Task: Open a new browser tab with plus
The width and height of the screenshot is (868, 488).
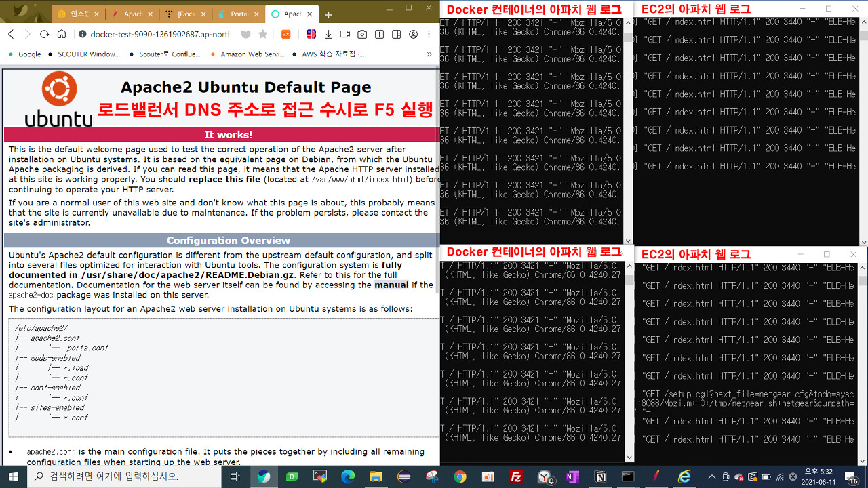Action: (x=328, y=14)
